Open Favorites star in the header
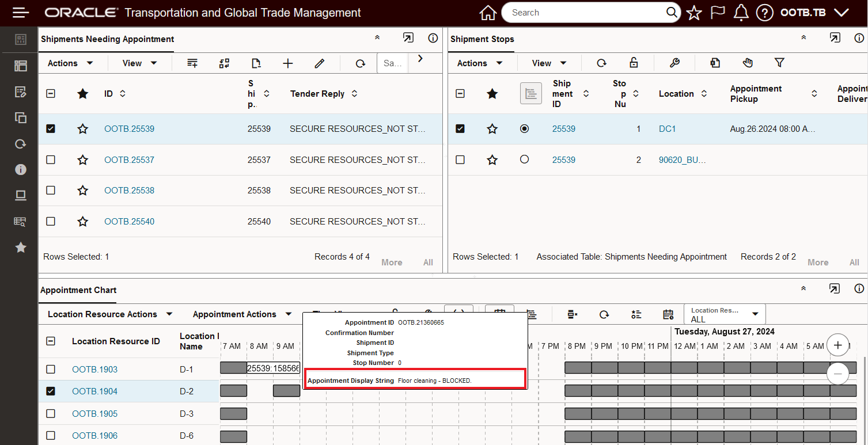Image resolution: width=868 pixels, height=445 pixels. point(694,13)
